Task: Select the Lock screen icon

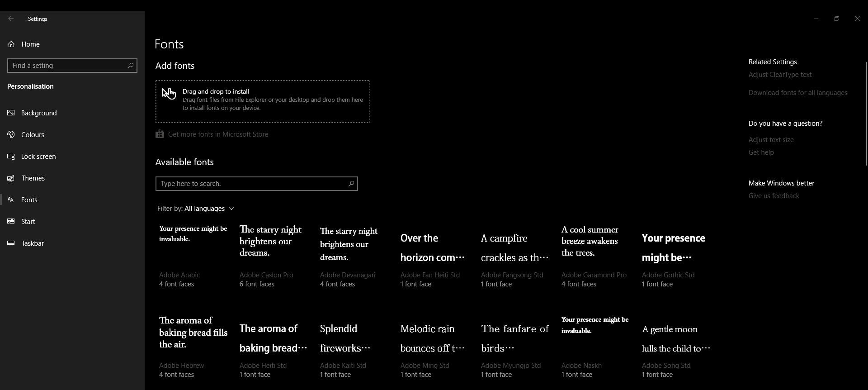Action: pos(11,156)
